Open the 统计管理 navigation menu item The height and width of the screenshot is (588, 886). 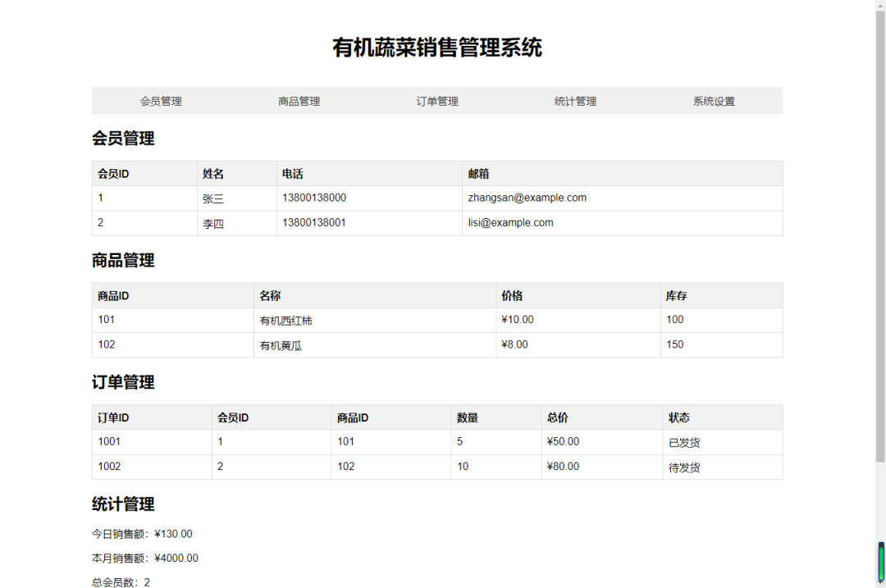[575, 100]
